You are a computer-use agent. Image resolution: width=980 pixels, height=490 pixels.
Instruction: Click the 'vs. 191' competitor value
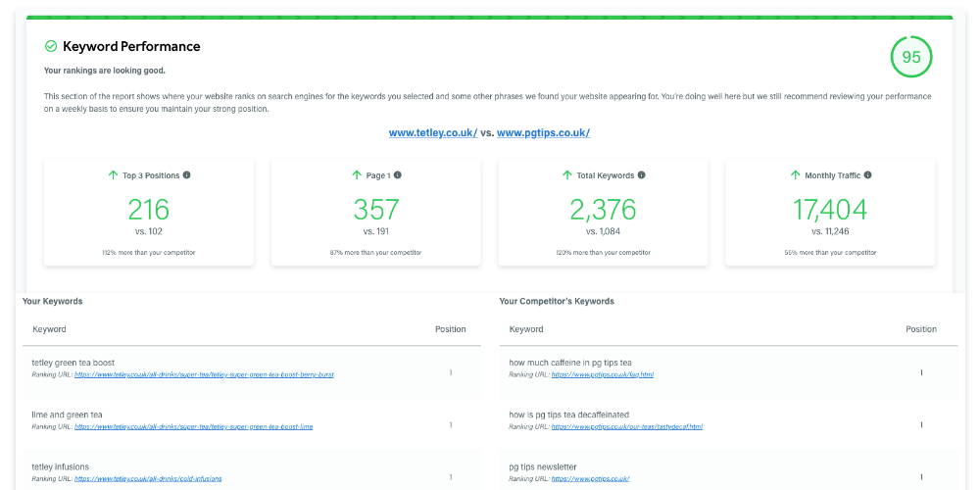pyautogui.click(x=375, y=232)
